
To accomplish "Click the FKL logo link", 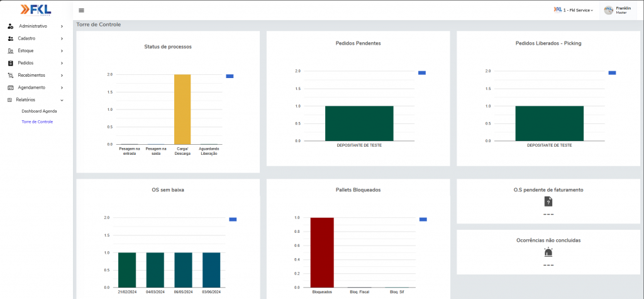I will [x=35, y=9].
